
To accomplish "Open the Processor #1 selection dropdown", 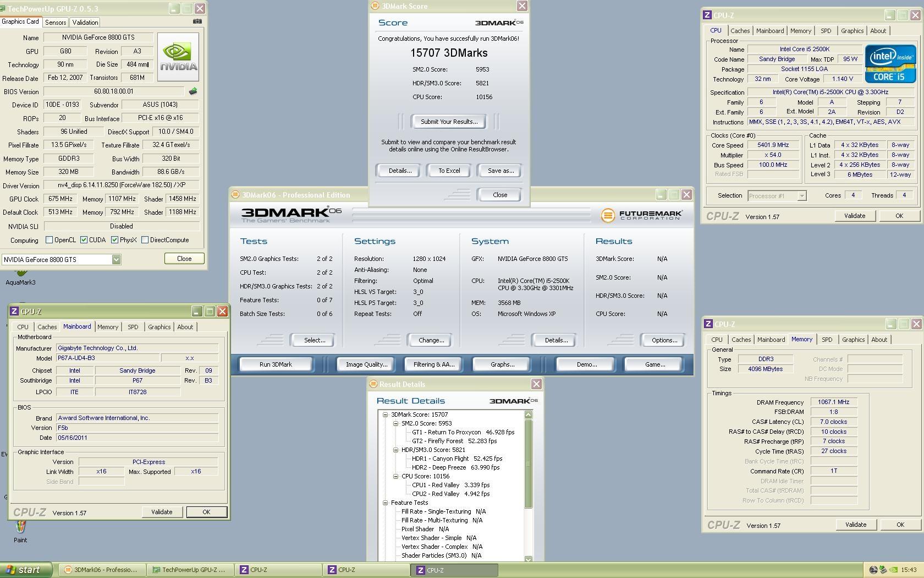I will coord(801,196).
